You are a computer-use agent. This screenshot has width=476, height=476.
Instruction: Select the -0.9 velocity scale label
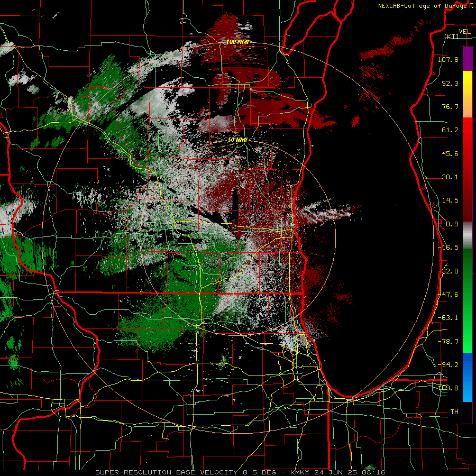[x=450, y=224]
